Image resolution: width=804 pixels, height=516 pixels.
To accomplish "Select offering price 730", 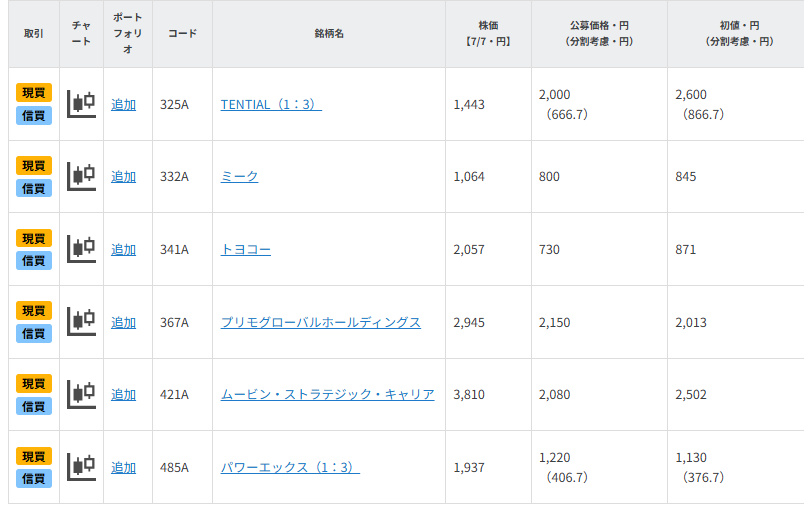I will point(549,250).
